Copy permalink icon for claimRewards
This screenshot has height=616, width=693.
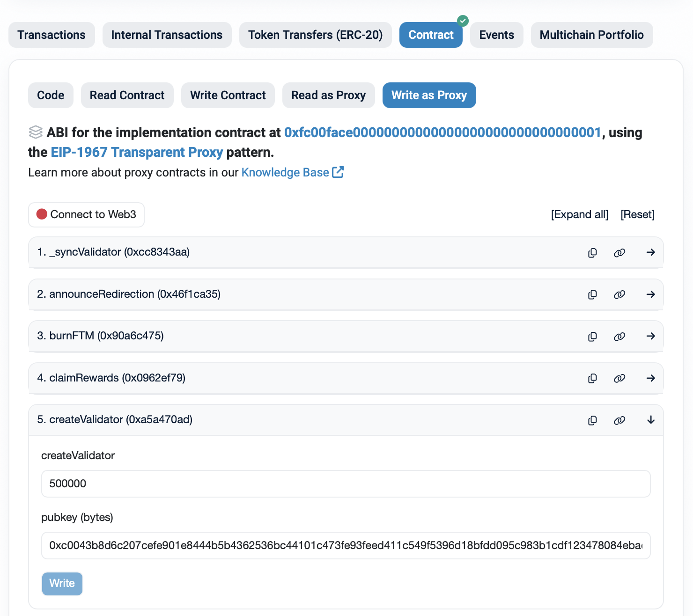(619, 378)
